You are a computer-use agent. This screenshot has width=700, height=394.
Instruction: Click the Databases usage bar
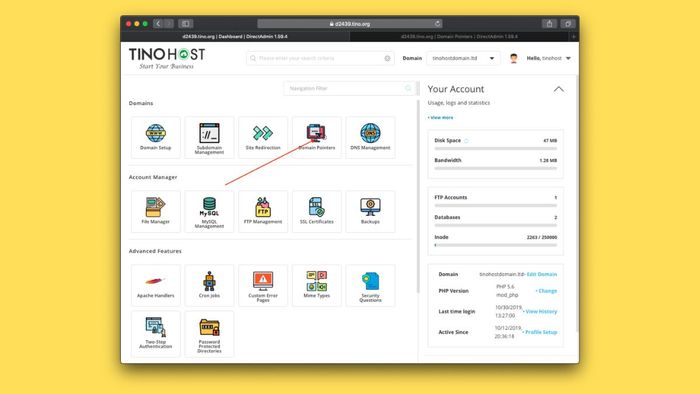click(496, 225)
